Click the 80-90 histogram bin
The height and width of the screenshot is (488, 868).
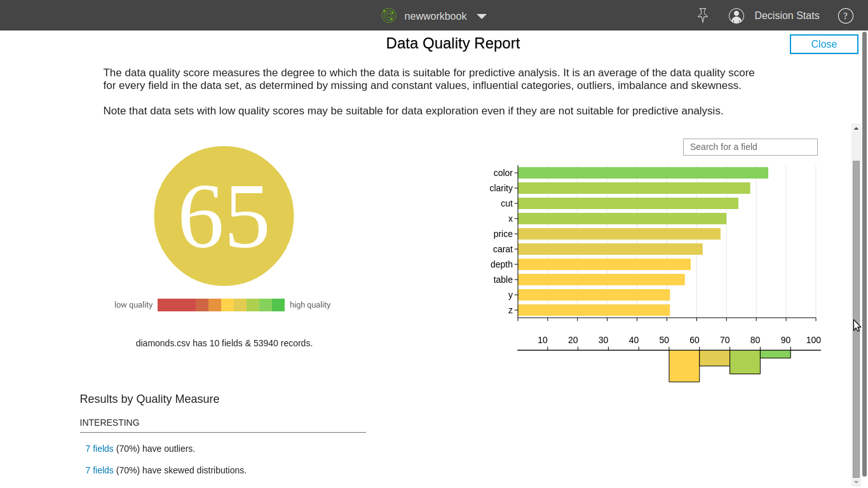tap(775, 354)
